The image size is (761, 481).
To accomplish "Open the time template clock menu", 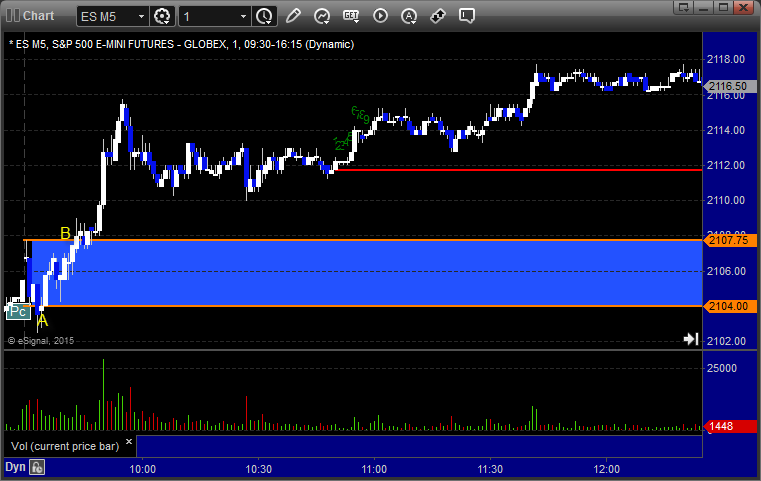I will tap(265, 17).
